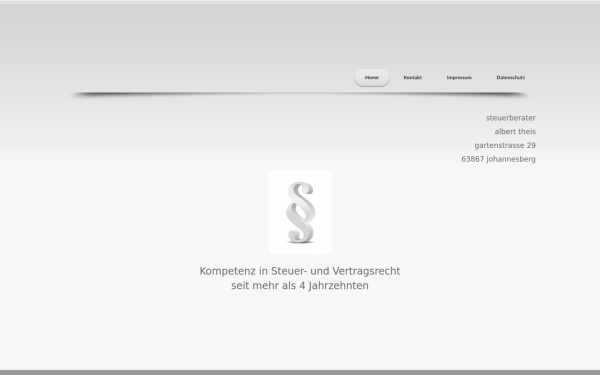Click the 'gartenstrasse 29' address line
600x375 pixels.
(x=505, y=145)
